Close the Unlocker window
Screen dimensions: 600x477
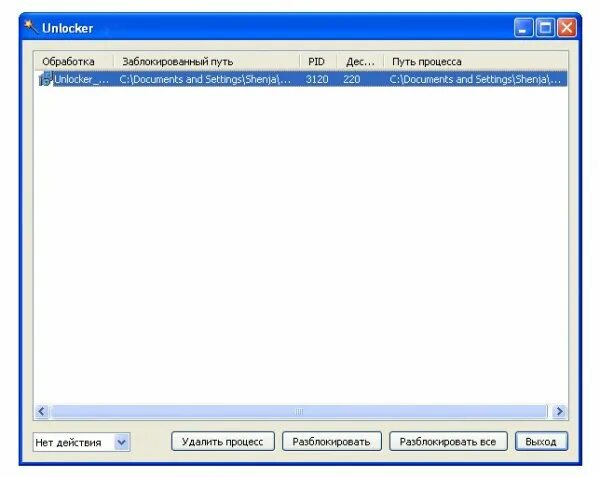[567, 28]
